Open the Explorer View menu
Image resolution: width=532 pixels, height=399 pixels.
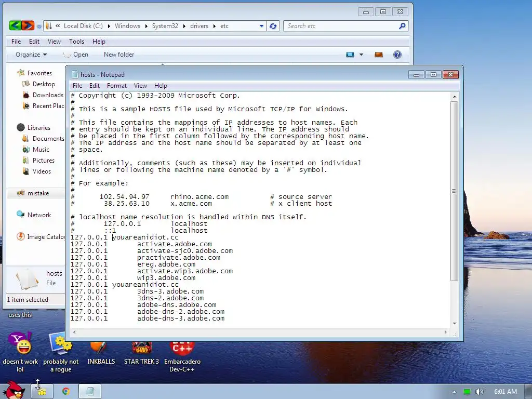click(x=54, y=42)
